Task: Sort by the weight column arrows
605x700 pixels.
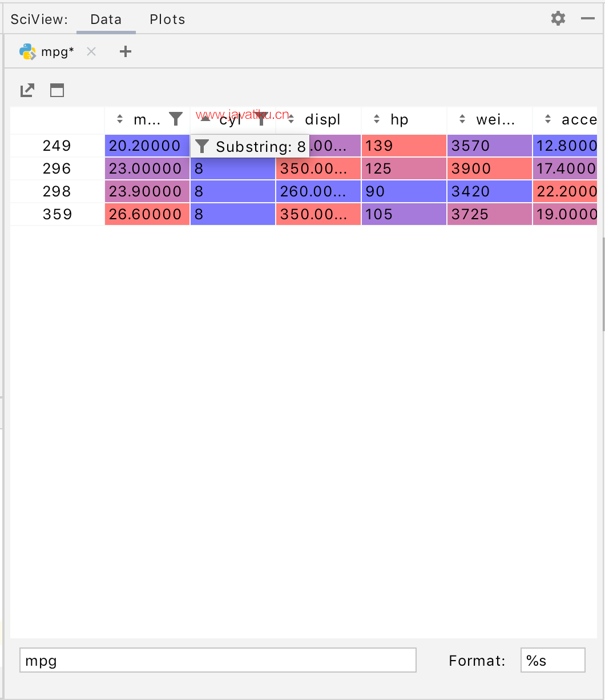Action: coord(462,119)
